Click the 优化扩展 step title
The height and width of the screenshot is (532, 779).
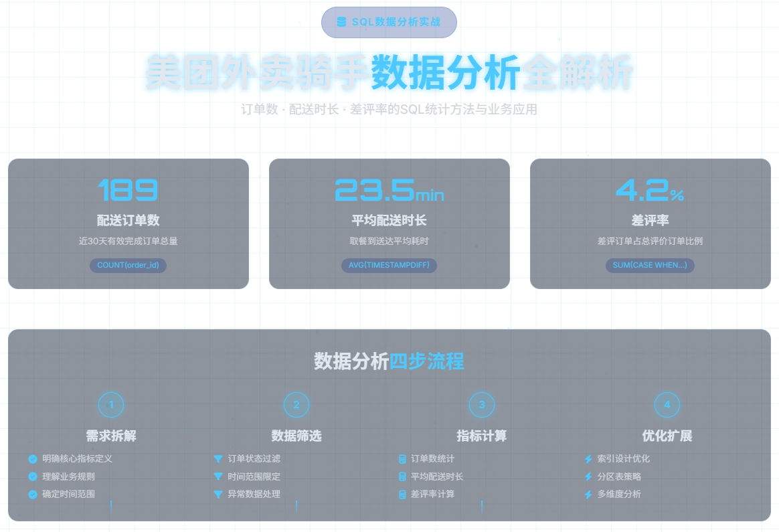pos(667,436)
